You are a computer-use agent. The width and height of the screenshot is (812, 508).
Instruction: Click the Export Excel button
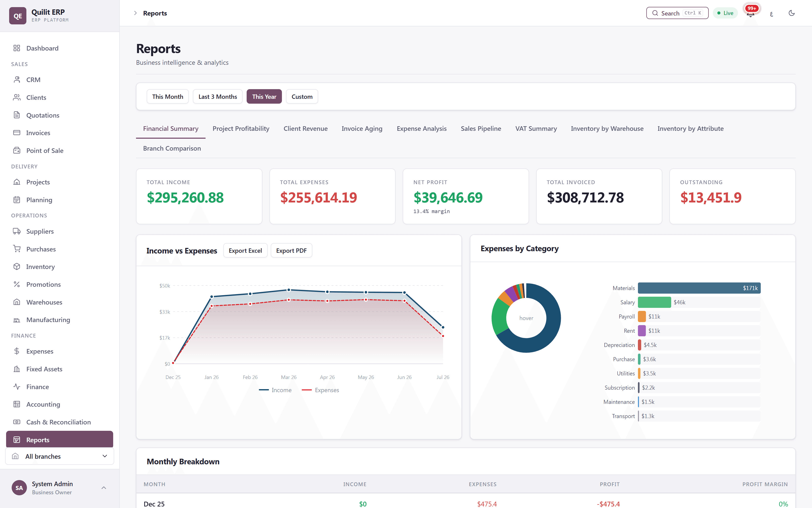click(x=245, y=251)
